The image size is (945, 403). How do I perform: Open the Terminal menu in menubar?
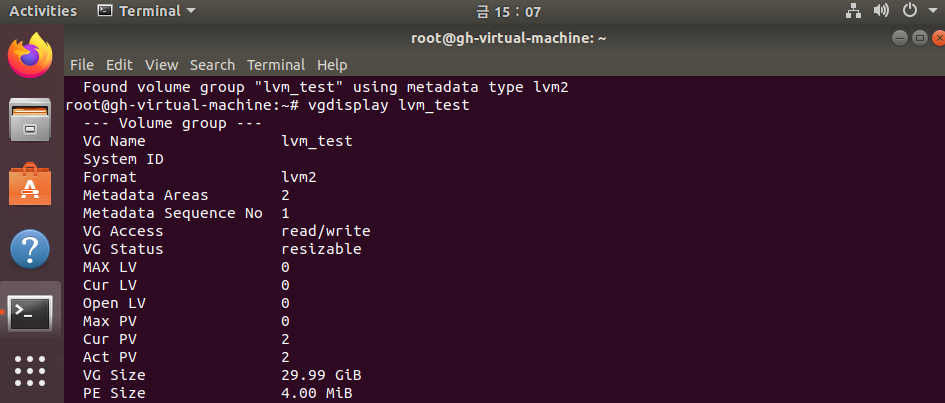tap(276, 64)
